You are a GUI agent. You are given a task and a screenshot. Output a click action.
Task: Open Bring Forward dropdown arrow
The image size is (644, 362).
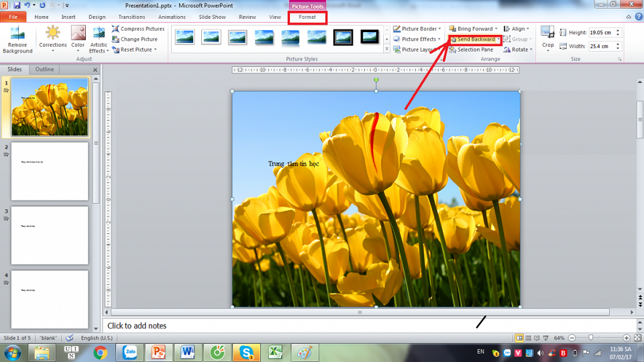point(496,29)
